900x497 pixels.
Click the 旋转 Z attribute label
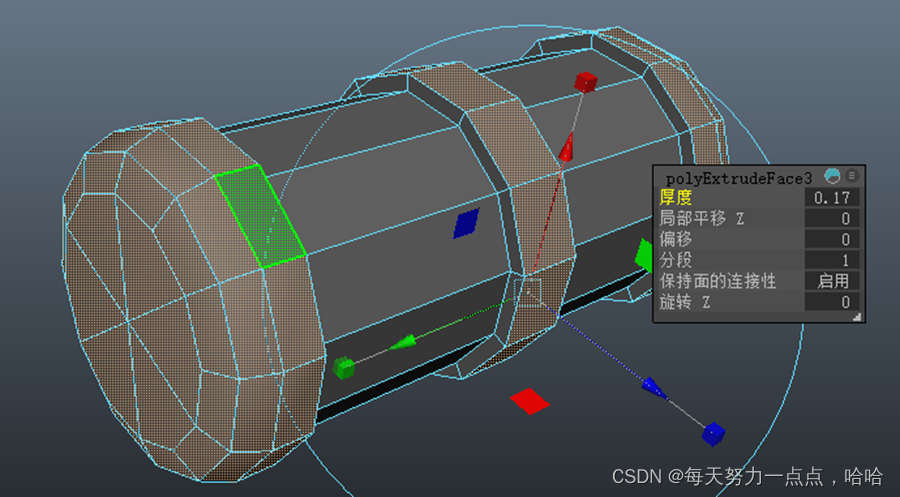coord(685,301)
